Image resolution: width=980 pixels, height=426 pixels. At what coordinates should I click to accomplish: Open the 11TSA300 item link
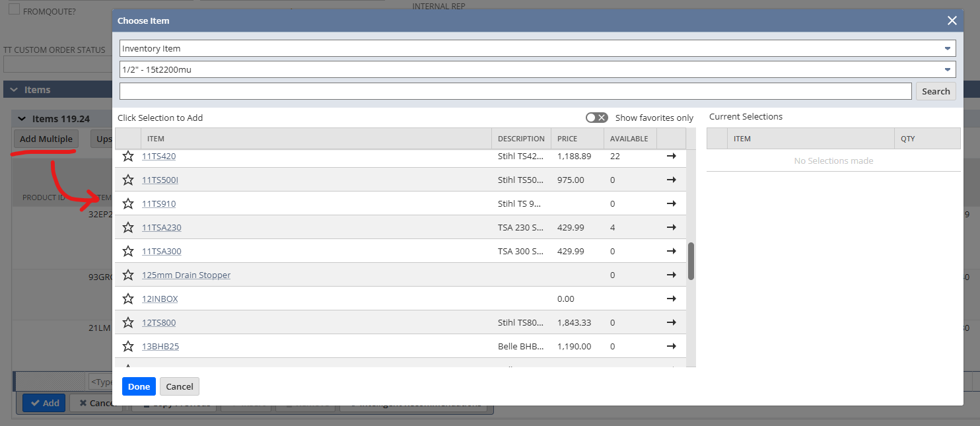(161, 251)
